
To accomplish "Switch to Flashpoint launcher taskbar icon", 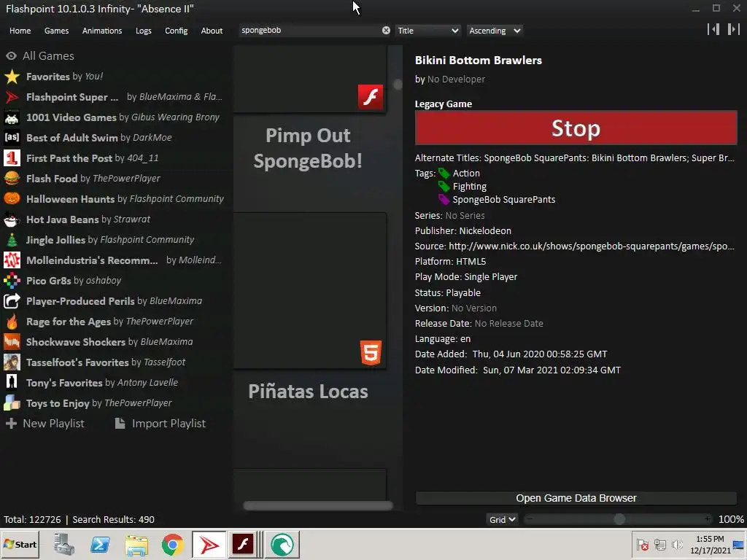I will point(209,545).
